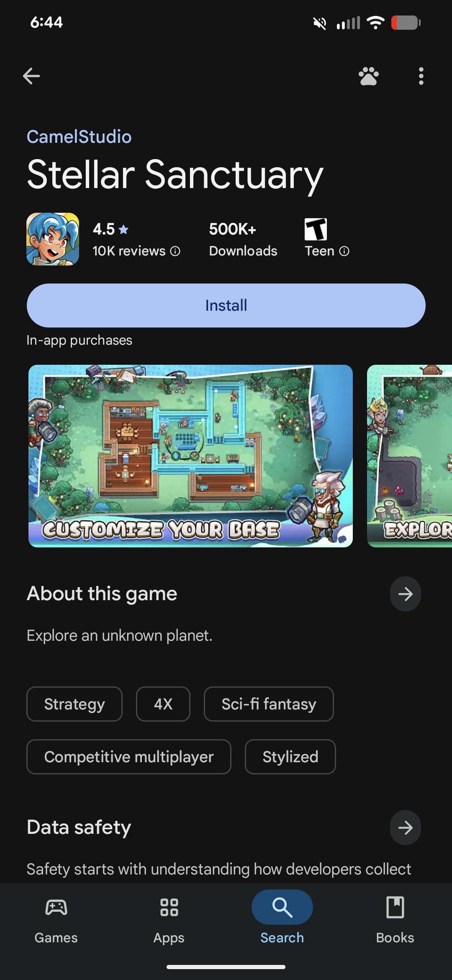Screen dimensions: 452x980
Task: Tap the 4.5 star rating
Action: (x=110, y=229)
